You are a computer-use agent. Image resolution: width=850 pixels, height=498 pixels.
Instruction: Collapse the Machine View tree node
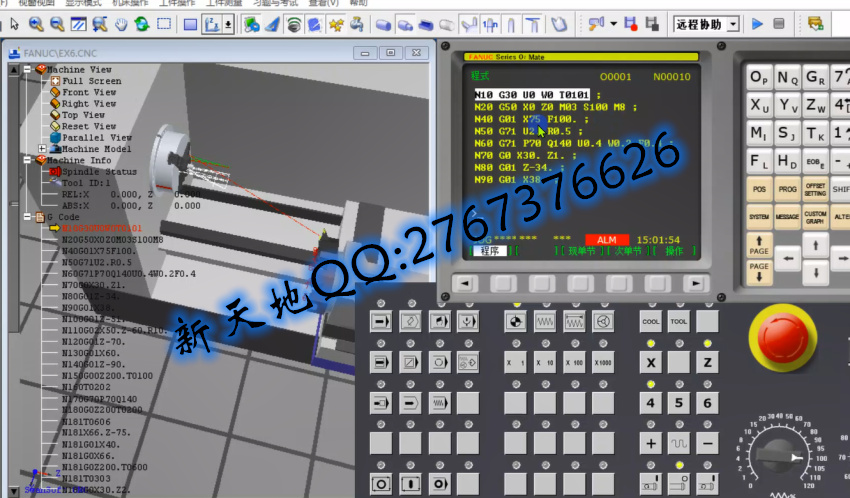[27, 69]
